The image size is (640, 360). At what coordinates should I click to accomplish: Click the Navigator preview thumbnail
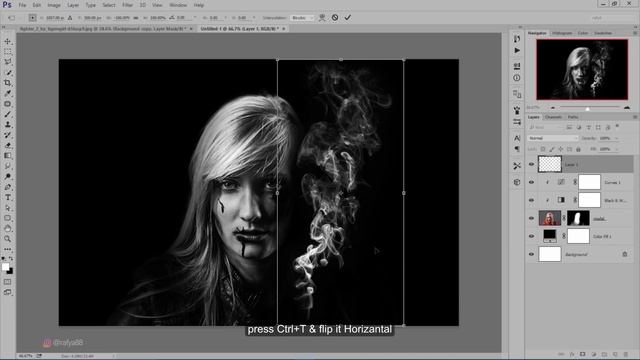point(582,69)
